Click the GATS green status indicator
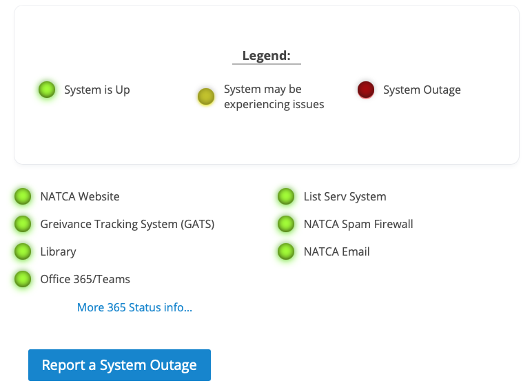 point(23,224)
